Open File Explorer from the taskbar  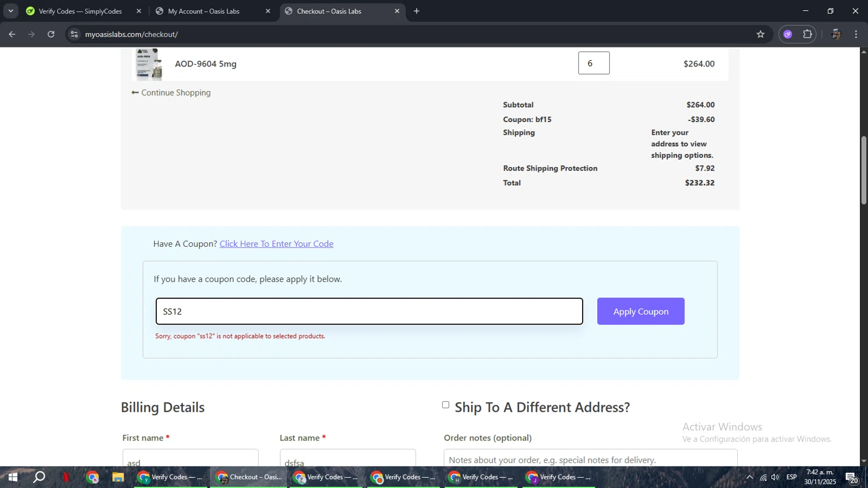pos(118,478)
